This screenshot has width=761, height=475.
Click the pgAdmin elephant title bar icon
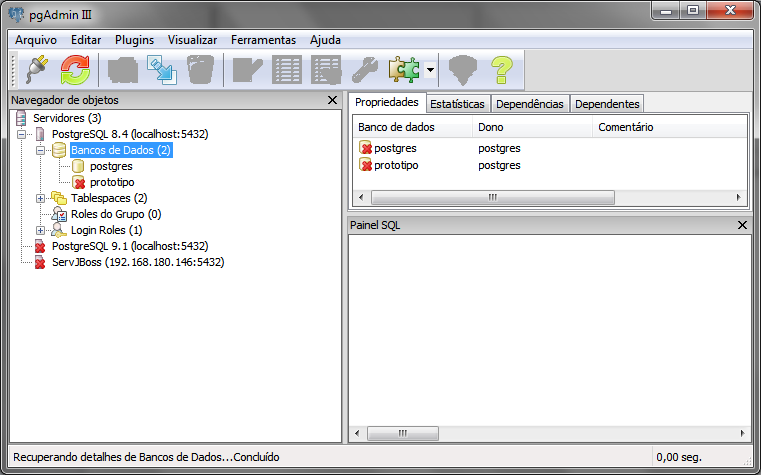tap(16, 14)
